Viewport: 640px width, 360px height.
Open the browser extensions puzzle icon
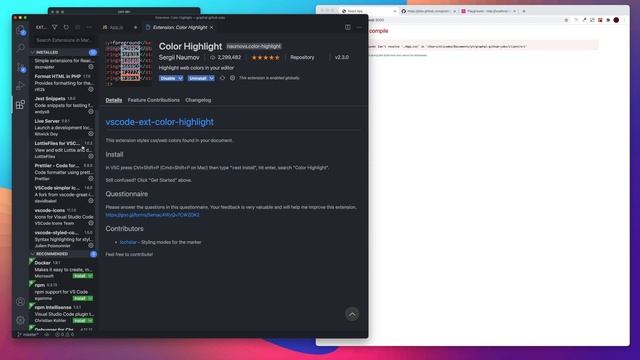point(608,20)
